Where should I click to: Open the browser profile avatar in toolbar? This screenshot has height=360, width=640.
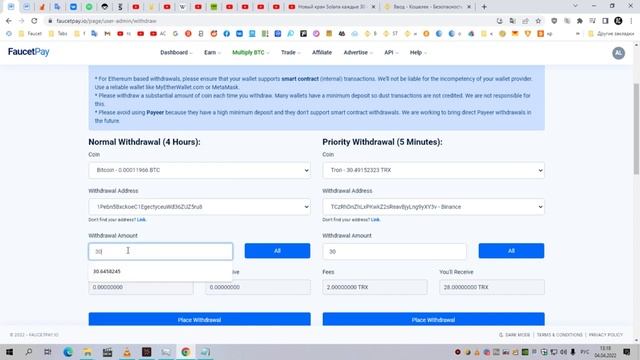tap(618, 21)
